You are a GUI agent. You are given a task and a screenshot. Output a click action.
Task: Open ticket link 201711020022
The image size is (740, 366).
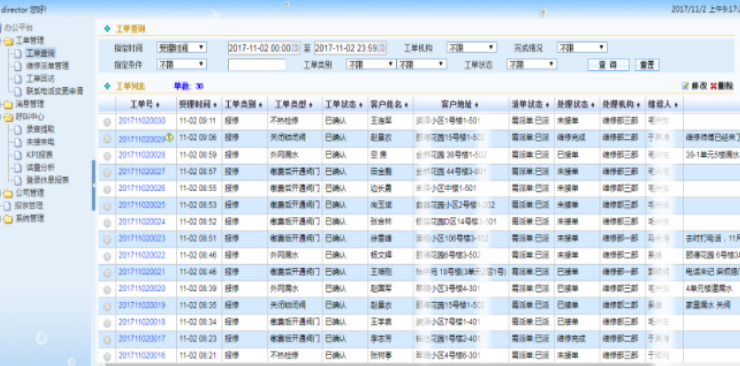pyautogui.click(x=142, y=256)
